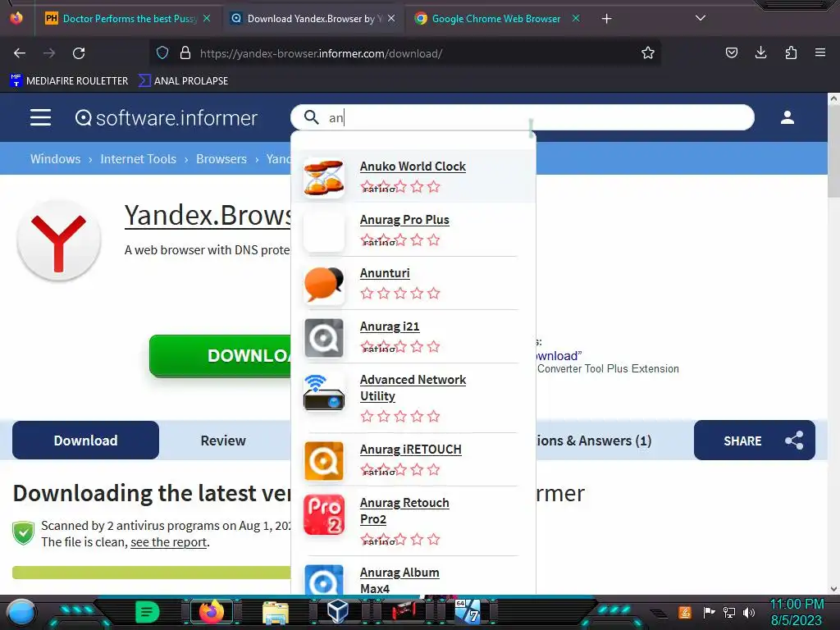Image resolution: width=840 pixels, height=630 pixels.
Task: Close the Download Yandex.Browser tab
Action: click(x=391, y=18)
